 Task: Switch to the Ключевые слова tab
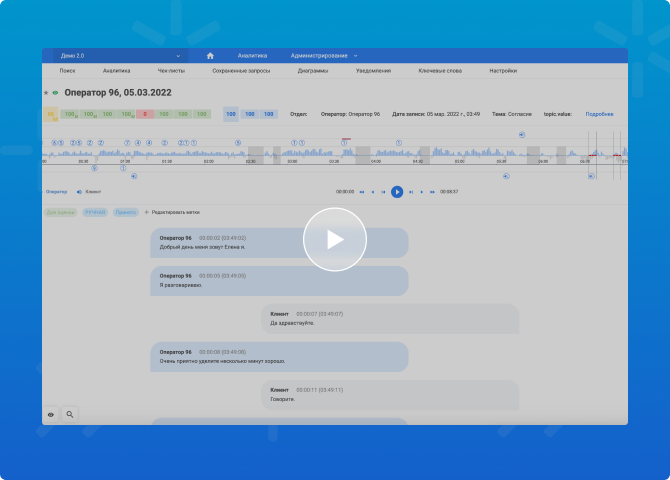click(441, 71)
